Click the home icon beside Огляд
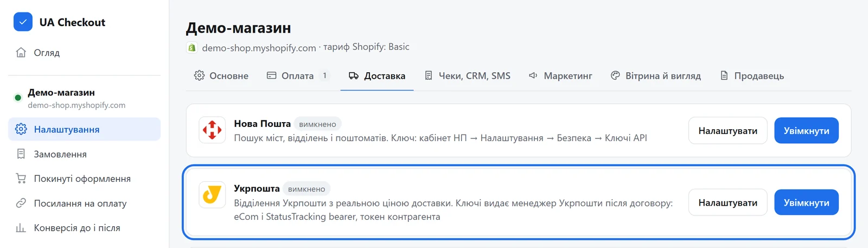 click(x=21, y=53)
